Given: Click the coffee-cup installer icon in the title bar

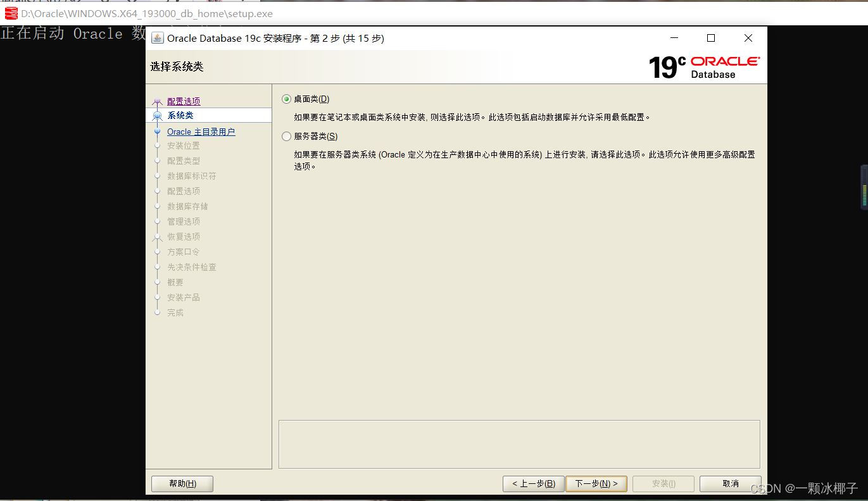Looking at the screenshot, I should click(156, 38).
